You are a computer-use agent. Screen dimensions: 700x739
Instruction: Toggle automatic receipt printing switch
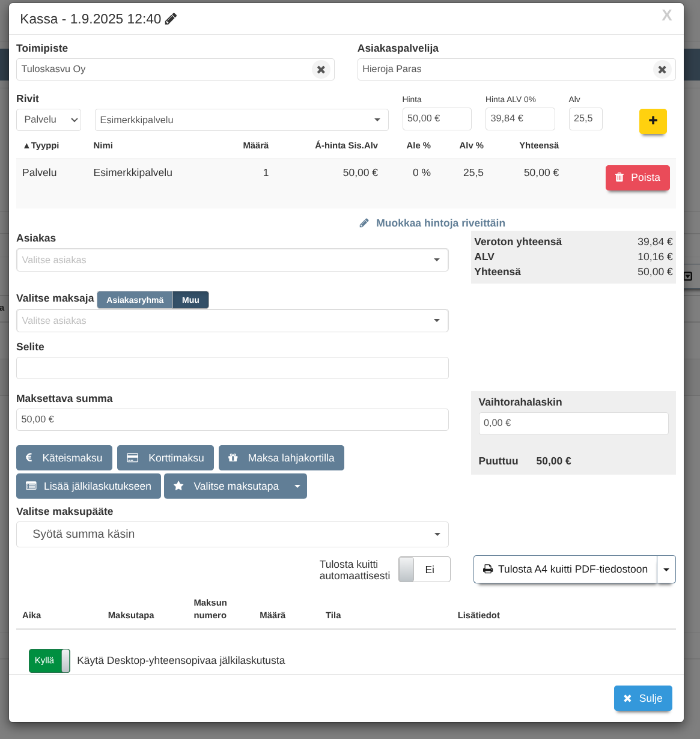[x=424, y=570]
